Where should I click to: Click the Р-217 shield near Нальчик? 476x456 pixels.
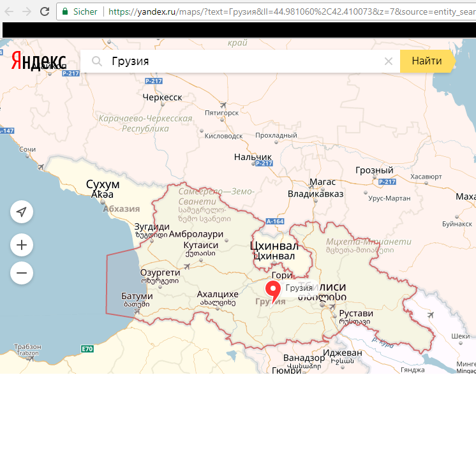click(x=264, y=163)
